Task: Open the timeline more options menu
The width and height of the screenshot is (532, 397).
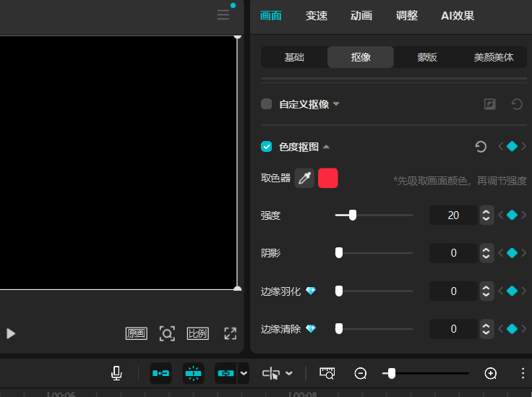Action: point(523,373)
